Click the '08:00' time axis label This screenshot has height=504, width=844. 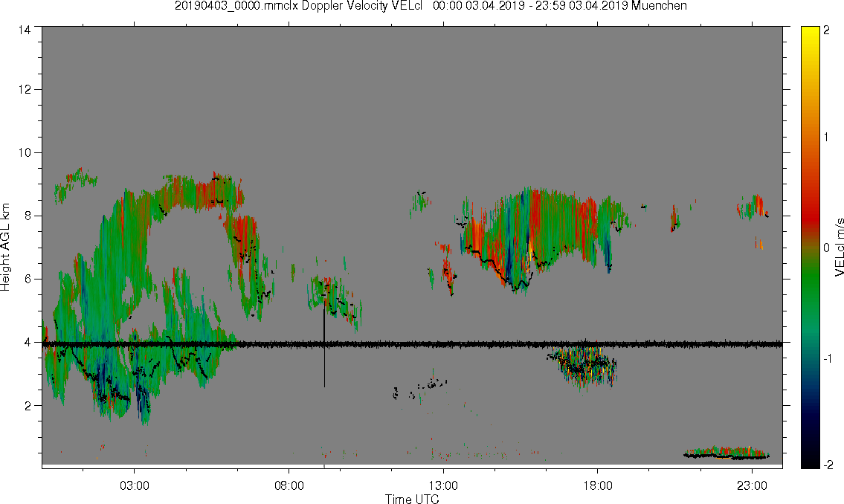(x=289, y=485)
